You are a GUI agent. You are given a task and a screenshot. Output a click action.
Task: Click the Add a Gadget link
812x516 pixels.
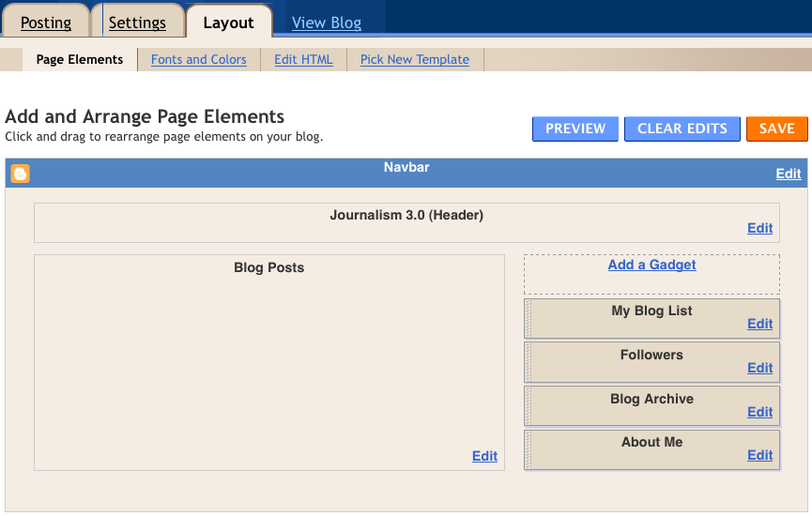tap(652, 265)
